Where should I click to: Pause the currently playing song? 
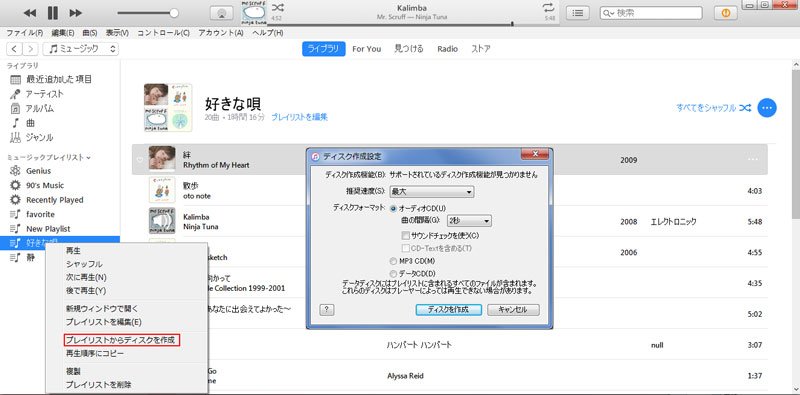[53, 13]
